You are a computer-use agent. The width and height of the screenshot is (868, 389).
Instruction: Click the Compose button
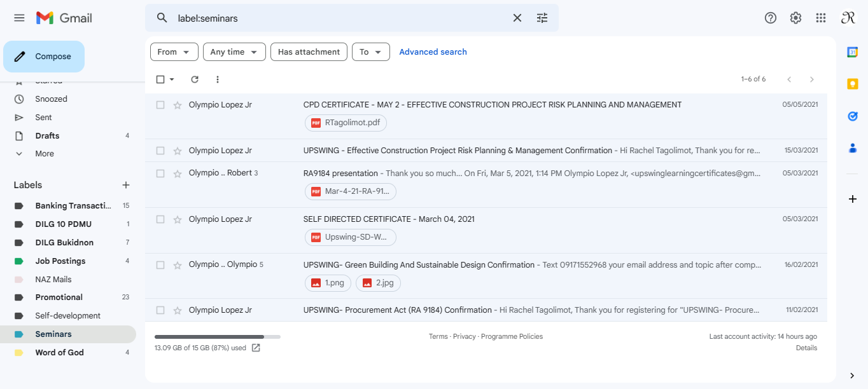[44, 57]
